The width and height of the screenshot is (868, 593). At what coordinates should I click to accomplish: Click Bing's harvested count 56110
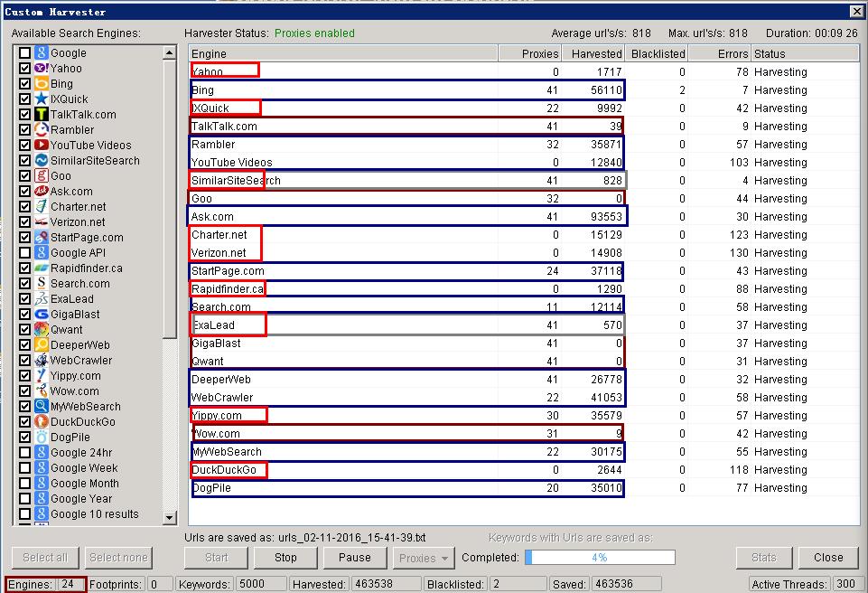(606, 90)
